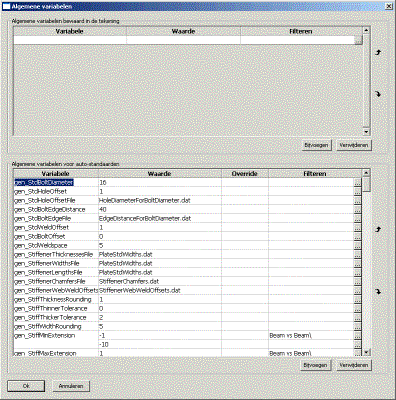The image size is (396, 400).
Task: Open filter ellipsis in the -10 value row
Action: (357, 344)
